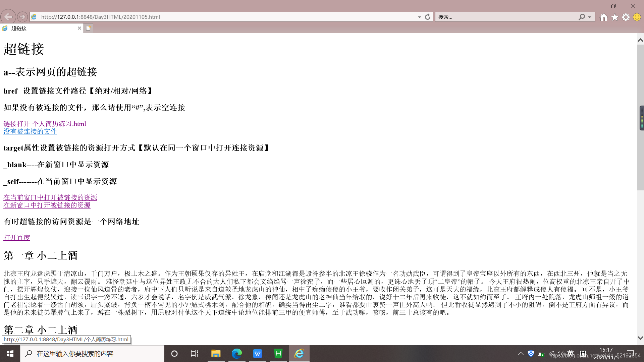644x362 pixels.
Task: Click the WPS or document icon in taskbar
Action: pyautogui.click(x=257, y=353)
